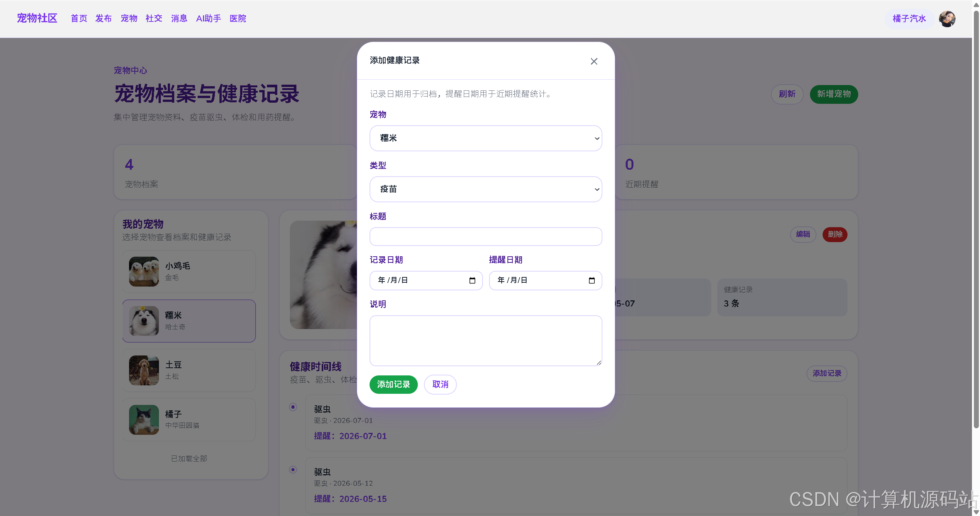Open AI助手 navigation item
This screenshot has width=980, height=516.
[208, 18]
